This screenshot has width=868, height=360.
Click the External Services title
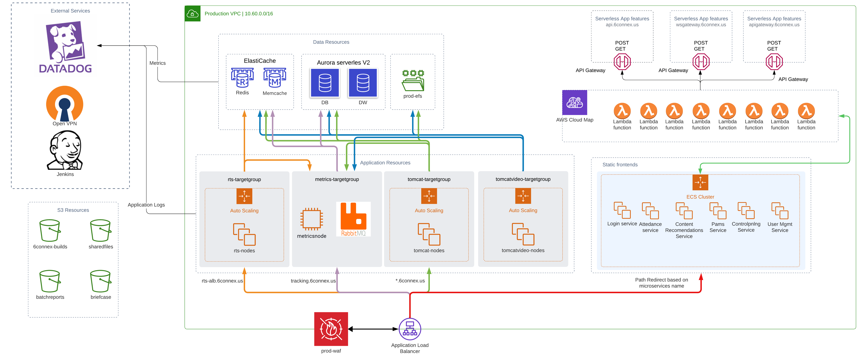(x=70, y=11)
